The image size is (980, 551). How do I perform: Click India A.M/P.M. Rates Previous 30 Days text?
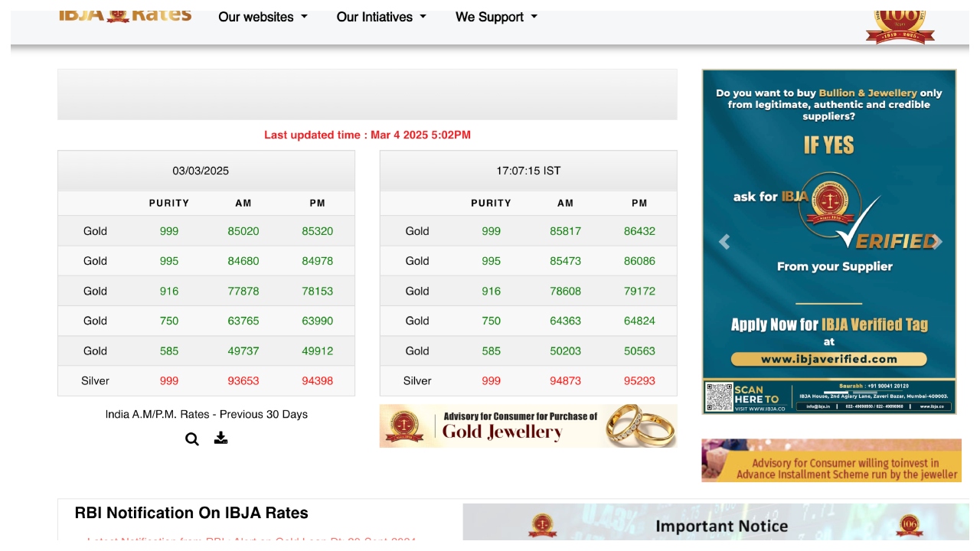[207, 414]
